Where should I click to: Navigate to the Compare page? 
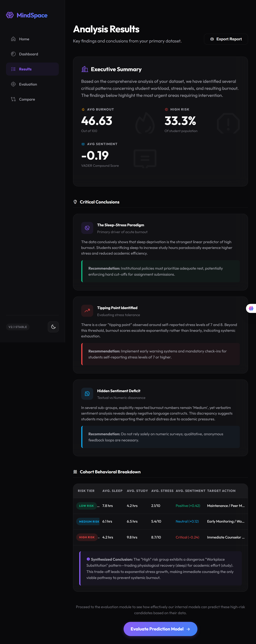click(x=32, y=99)
